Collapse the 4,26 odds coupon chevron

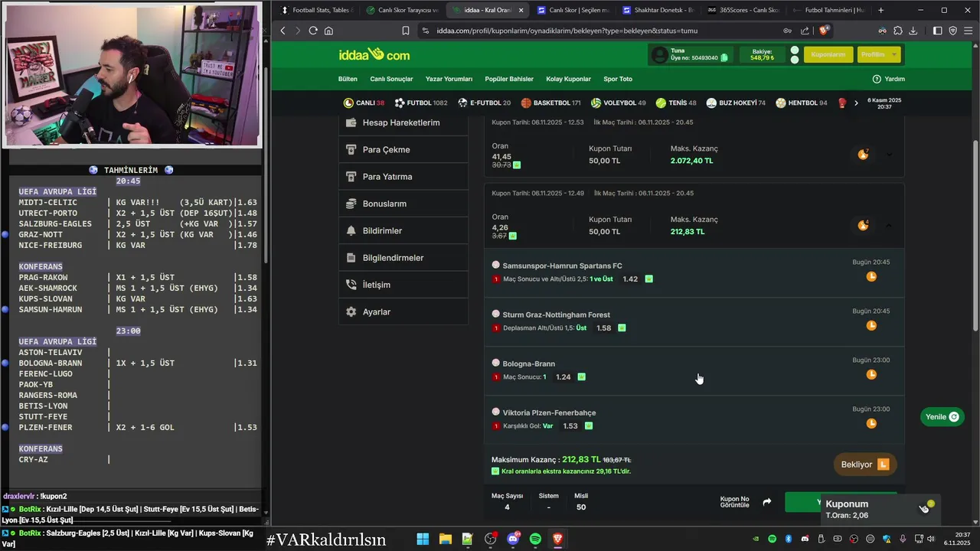click(889, 225)
